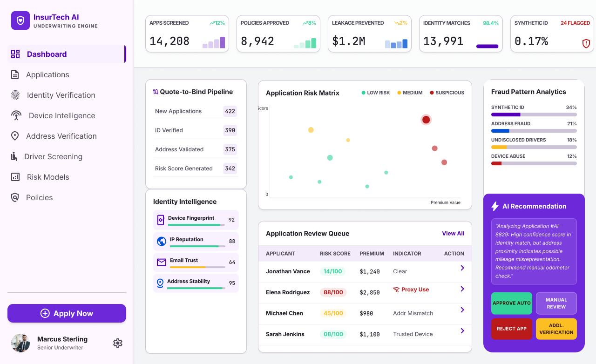Click the ID Verified count 390
Image resolution: width=596 pixels, height=364 pixels.
tap(230, 130)
